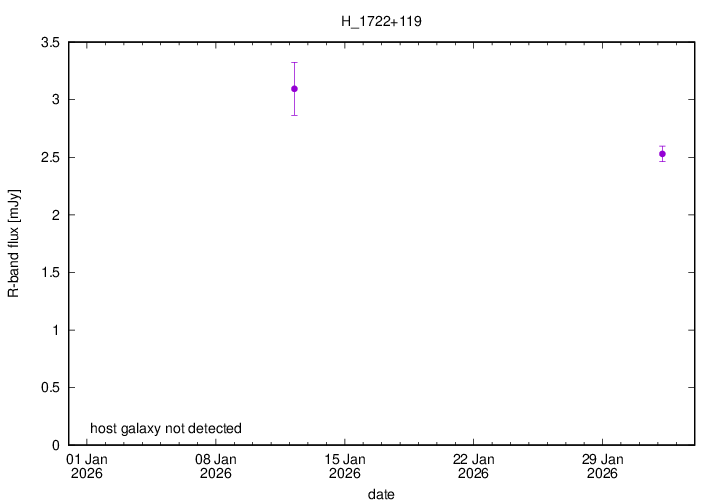The height and width of the screenshot is (504, 720).
Task: Click the '08 Jan 2026' date tick label
Action: click(215, 466)
